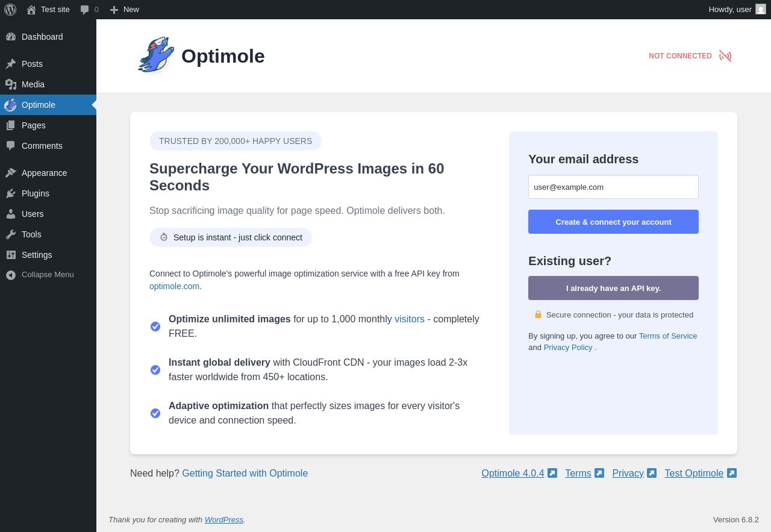The width and height of the screenshot is (771, 532).
Task: Go to Posts in sidebar
Action: click(x=48, y=64)
